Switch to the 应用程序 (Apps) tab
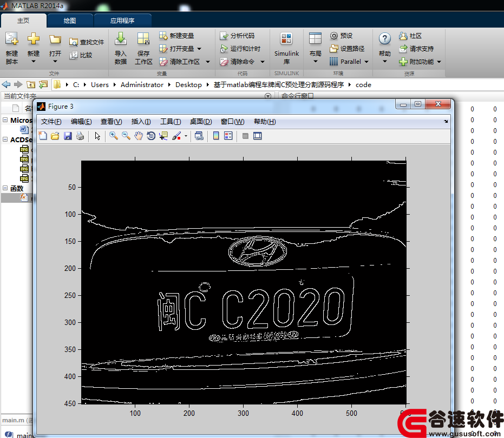This screenshot has width=504, height=438. pyautogui.click(x=122, y=21)
